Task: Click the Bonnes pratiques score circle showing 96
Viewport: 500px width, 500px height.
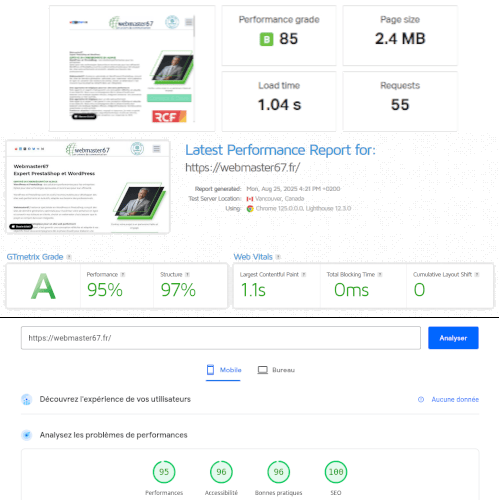Action: coord(279,472)
